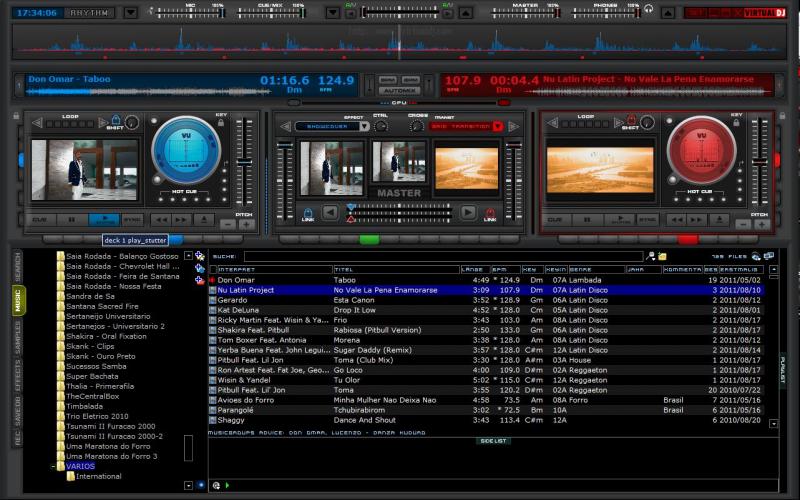The height and width of the screenshot is (500, 800).
Task: Click deck 2 CUE button
Action: tap(555, 220)
